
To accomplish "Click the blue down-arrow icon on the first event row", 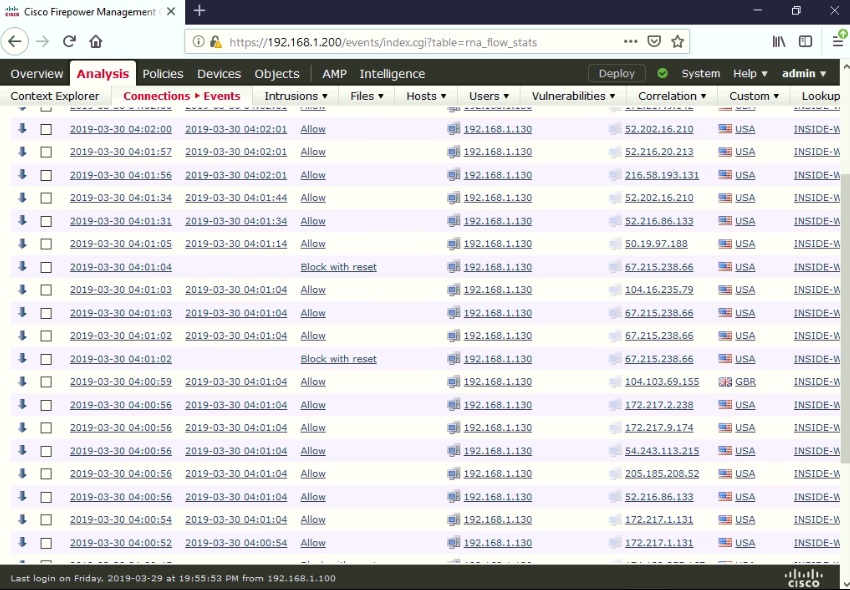I will tap(22, 128).
